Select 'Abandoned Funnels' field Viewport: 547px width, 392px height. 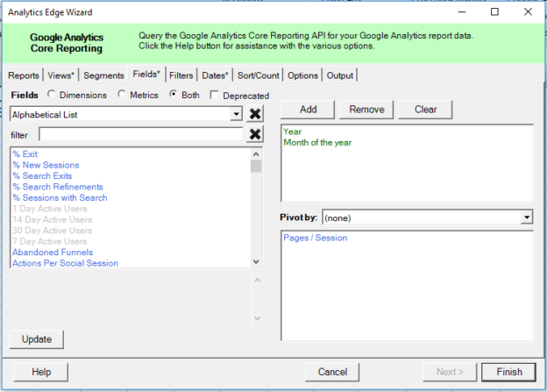53,252
